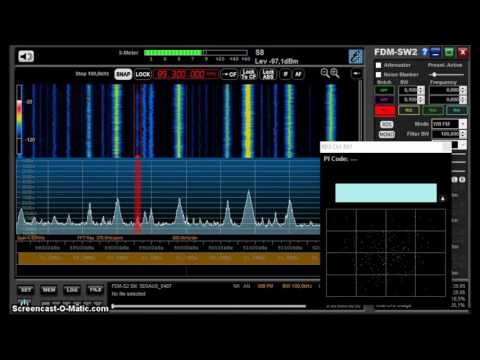The width and height of the screenshot is (480, 360).
Task: Click the Lock To CF button
Action: coord(249,74)
